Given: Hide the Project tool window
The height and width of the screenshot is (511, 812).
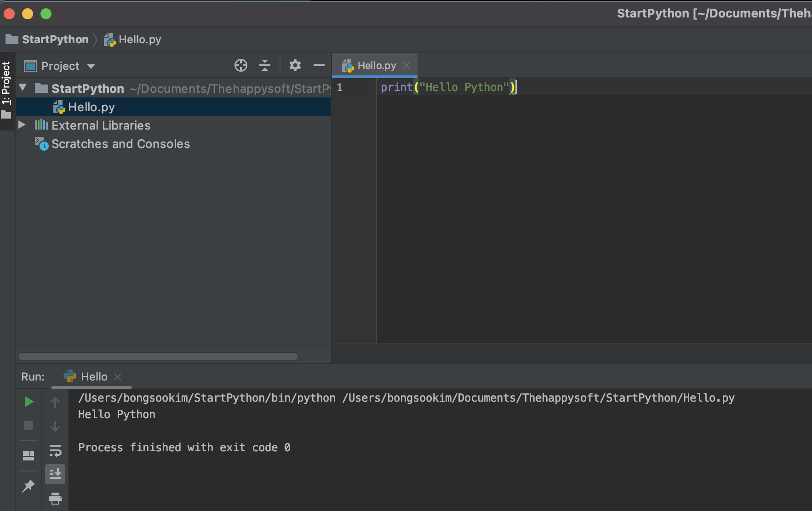Looking at the screenshot, I should (x=319, y=66).
